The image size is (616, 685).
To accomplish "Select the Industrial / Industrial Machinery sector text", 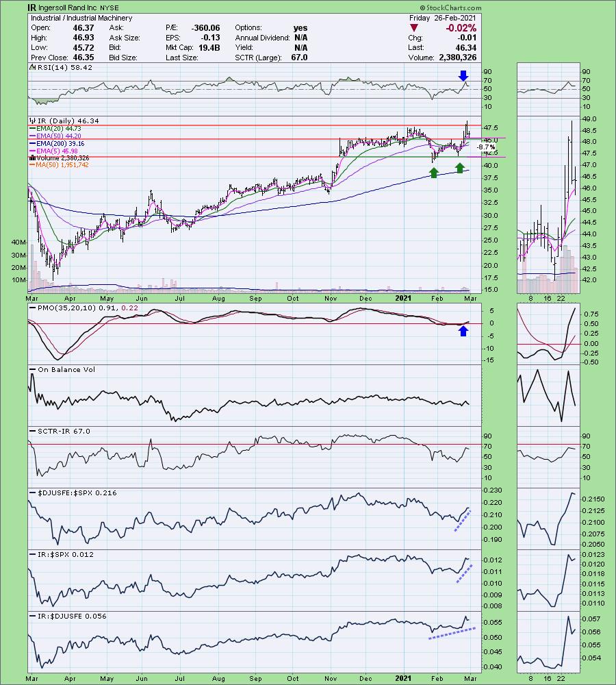I will tap(81, 18).
